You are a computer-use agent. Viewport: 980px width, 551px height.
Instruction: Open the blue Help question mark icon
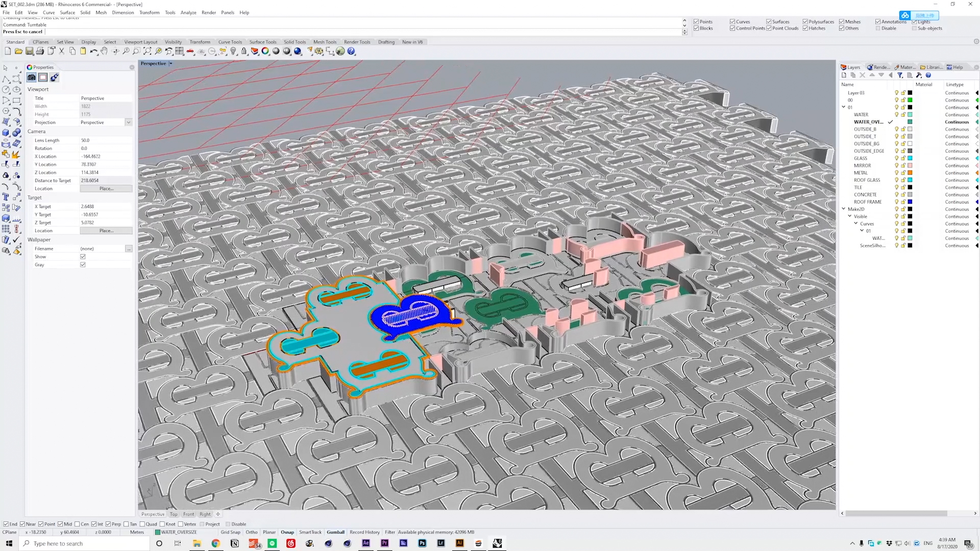point(351,51)
